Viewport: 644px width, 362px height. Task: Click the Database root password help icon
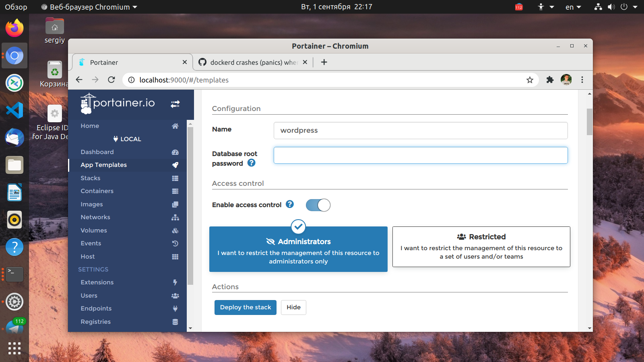click(x=251, y=163)
